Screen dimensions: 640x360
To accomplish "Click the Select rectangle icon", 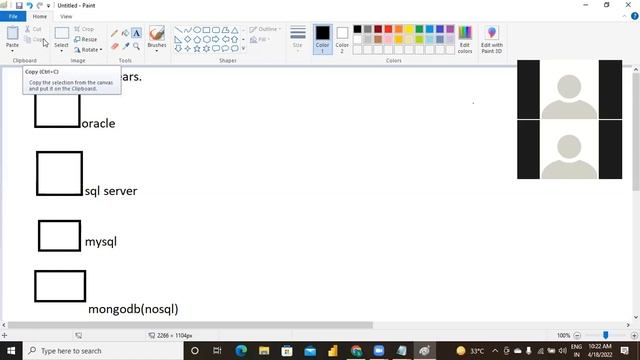I will [x=62, y=33].
